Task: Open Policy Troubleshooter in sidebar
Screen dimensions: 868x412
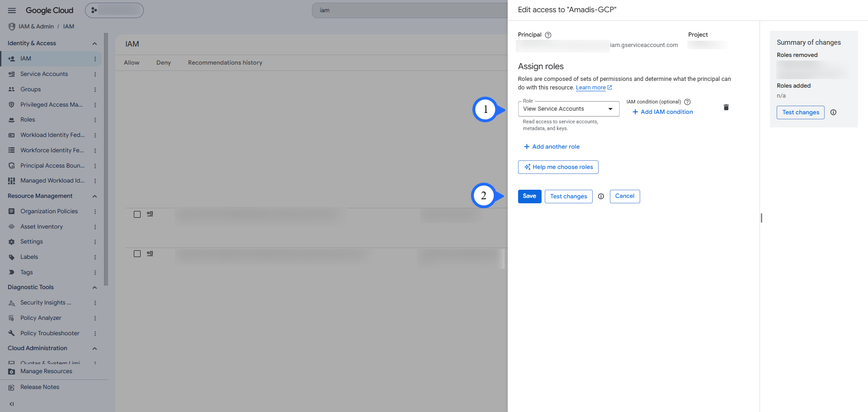Action: pyautogui.click(x=50, y=333)
